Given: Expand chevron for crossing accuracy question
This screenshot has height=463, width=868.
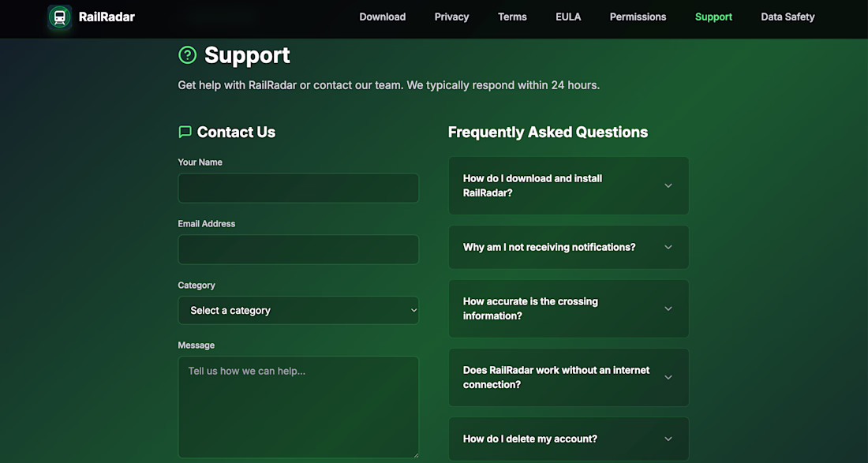Looking at the screenshot, I should coord(668,308).
